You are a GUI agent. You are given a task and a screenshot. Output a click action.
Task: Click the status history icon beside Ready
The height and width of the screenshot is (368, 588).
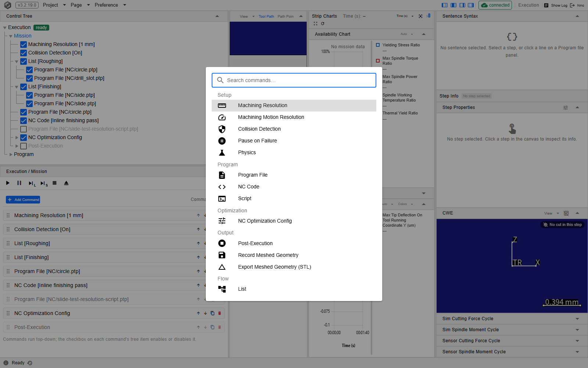[x=30, y=363]
